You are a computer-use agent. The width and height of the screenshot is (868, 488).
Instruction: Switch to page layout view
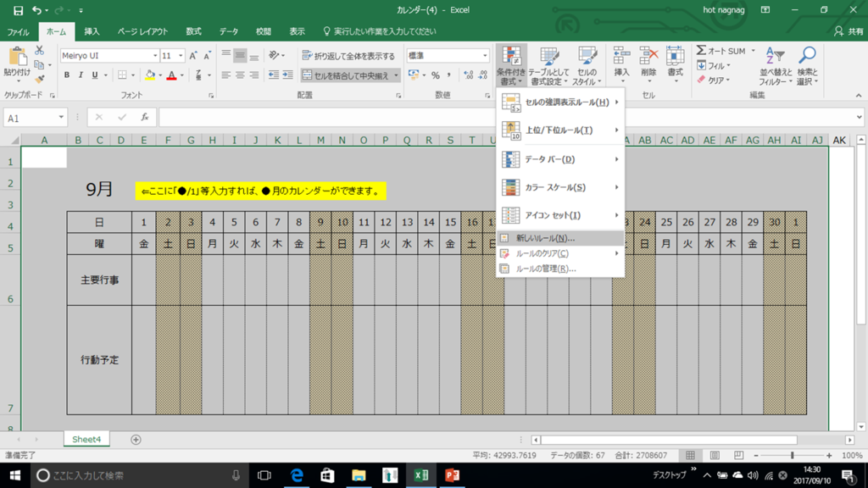pos(715,455)
